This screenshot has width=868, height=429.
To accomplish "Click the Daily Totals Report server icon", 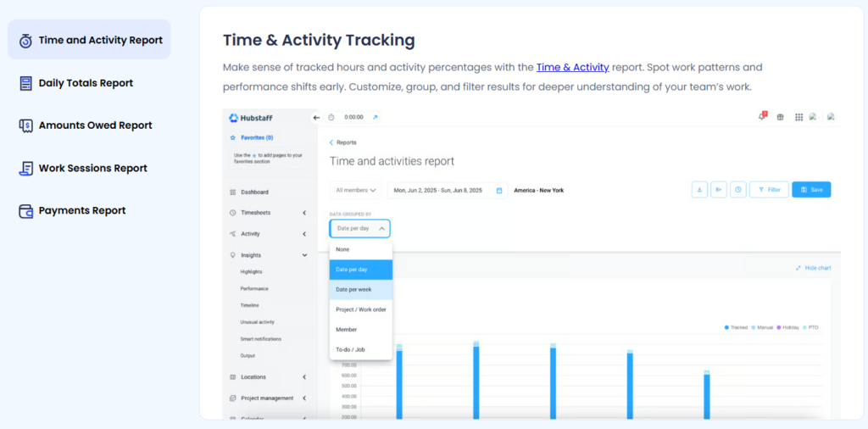I will pyautogui.click(x=25, y=83).
